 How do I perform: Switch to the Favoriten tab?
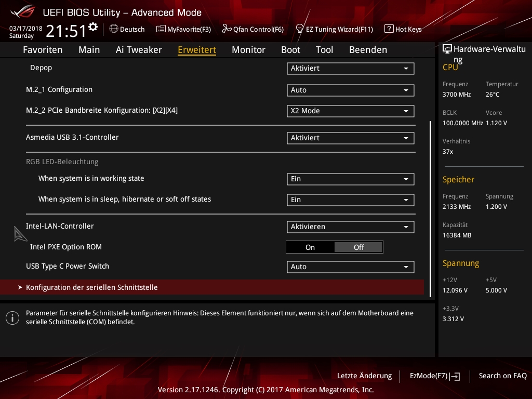pos(43,50)
